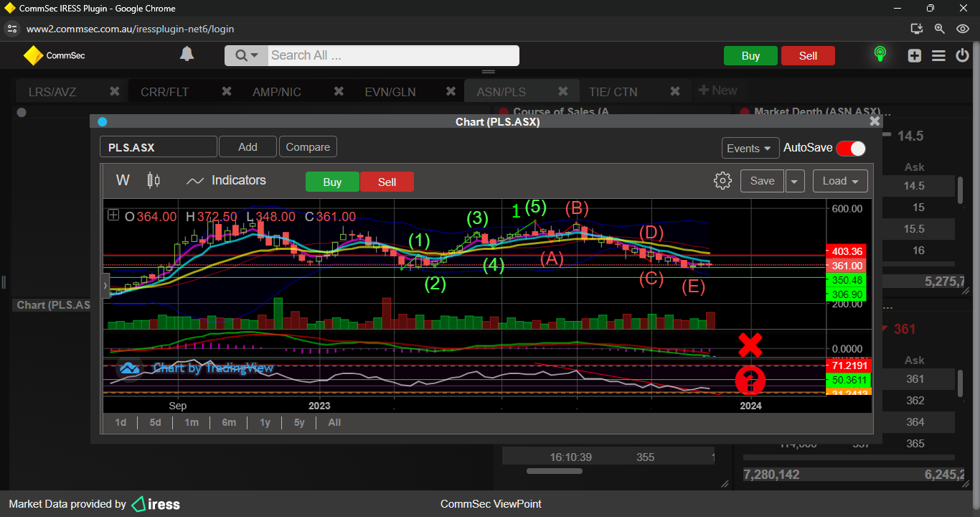Close the ASN/PLS tab
The height and width of the screenshot is (517, 980).
[x=563, y=91]
